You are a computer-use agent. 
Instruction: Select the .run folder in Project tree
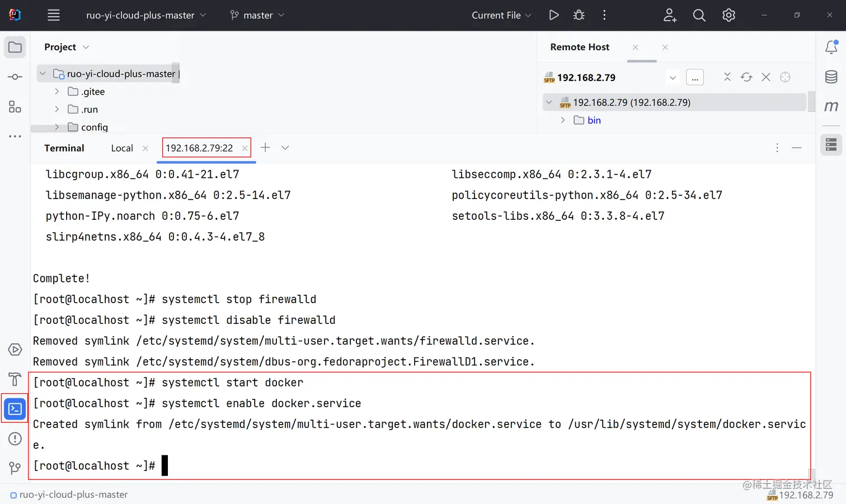(83, 109)
